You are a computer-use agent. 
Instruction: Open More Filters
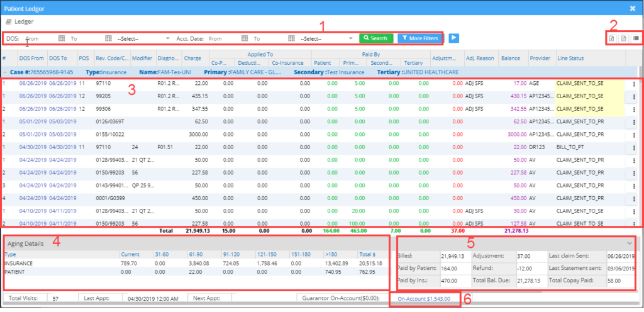point(418,38)
